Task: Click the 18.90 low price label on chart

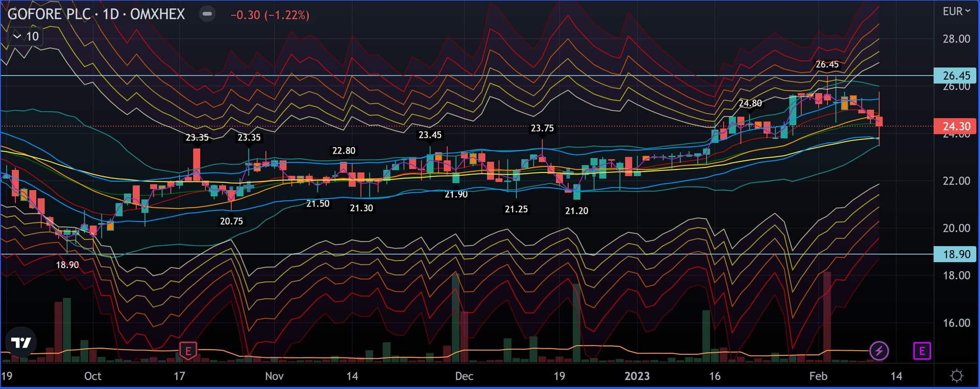Action: pos(67,264)
